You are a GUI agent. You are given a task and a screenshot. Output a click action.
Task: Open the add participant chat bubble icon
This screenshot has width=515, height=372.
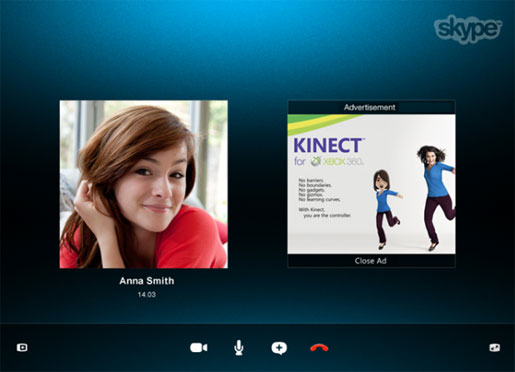(x=279, y=348)
